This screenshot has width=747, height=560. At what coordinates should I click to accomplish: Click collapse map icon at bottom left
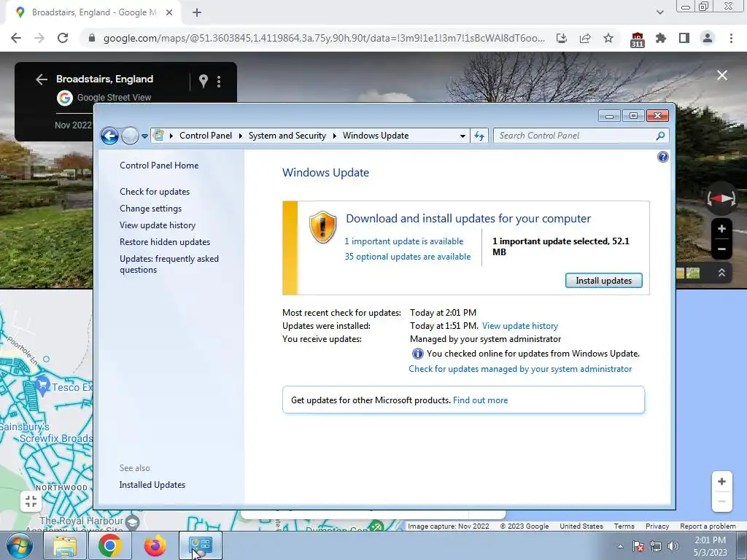tap(31, 501)
